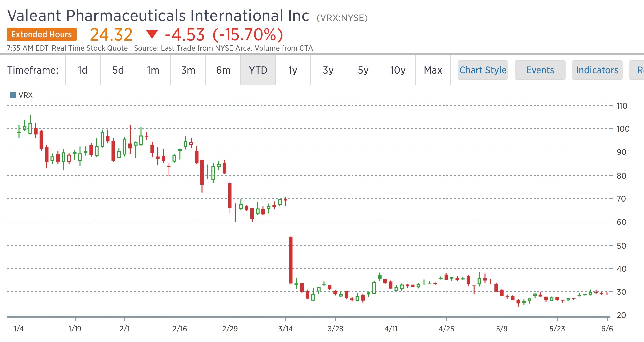
Task: Choose the 6m timeframe
Action: 223,70
